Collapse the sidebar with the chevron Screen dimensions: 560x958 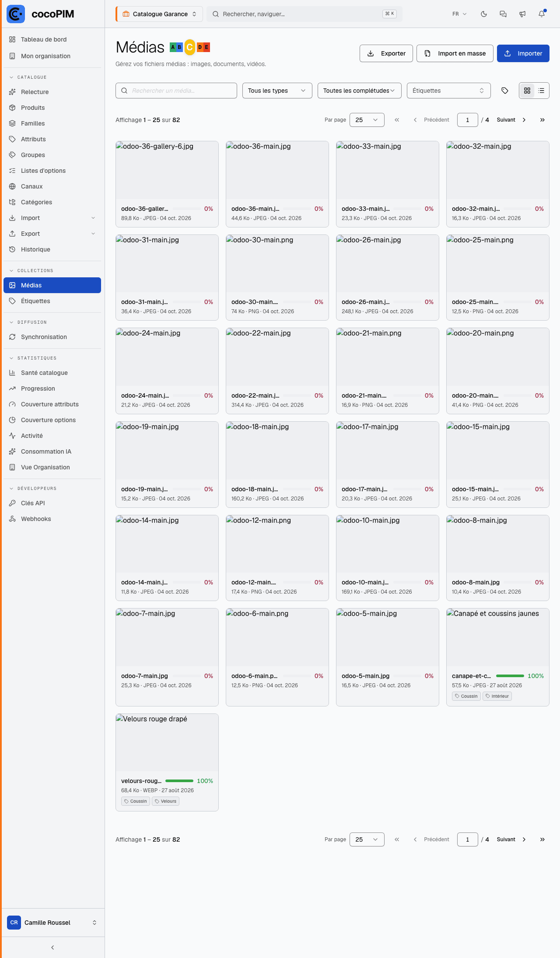click(52, 948)
